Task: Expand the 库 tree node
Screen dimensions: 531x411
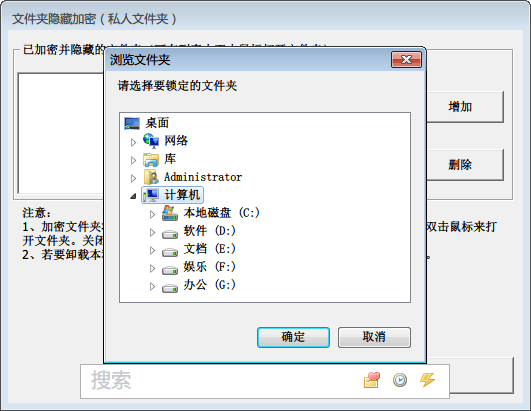Action: (x=133, y=160)
